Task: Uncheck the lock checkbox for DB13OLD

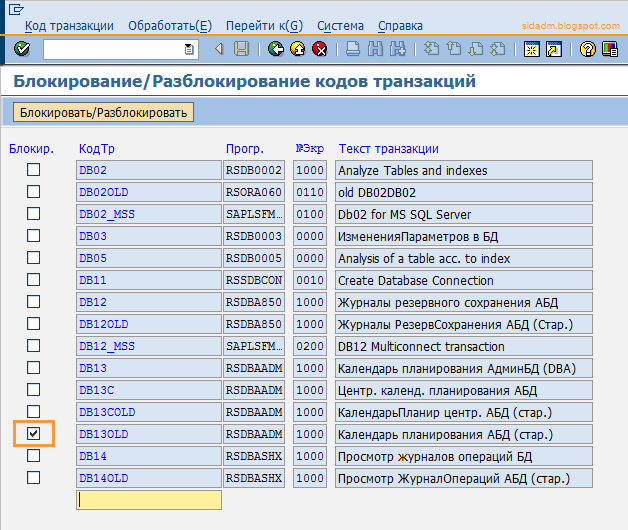Action: click(x=34, y=434)
